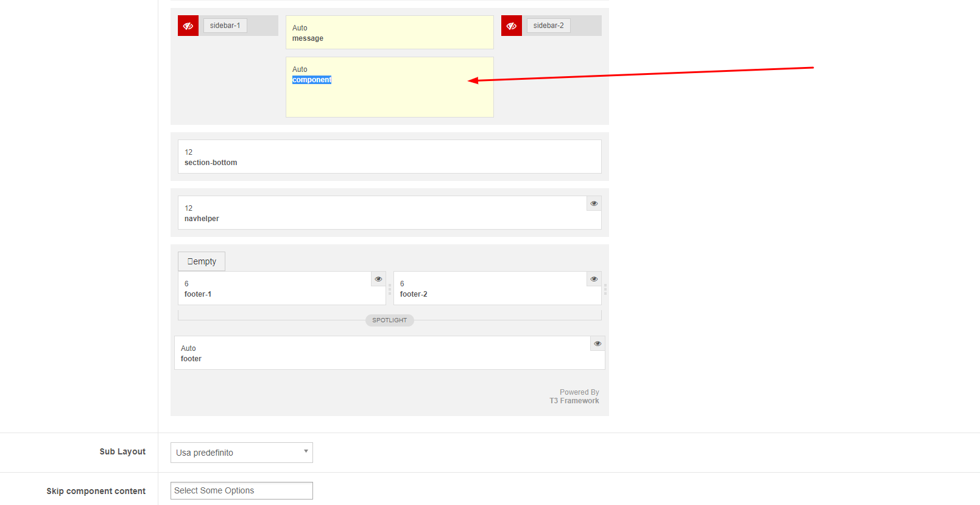The height and width of the screenshot is (505, 980).
Task: Show the hidden sidebar-1 position
Action: [x=188, y=26]
